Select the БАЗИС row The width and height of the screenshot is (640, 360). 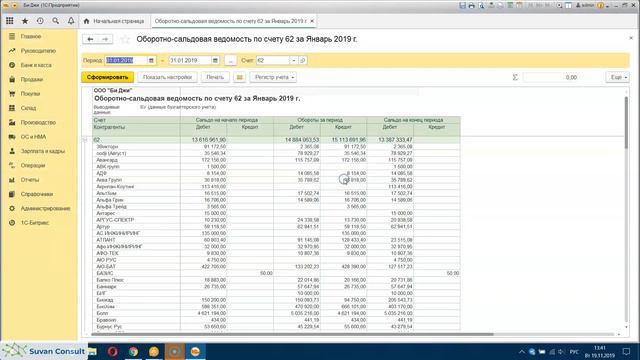point(277,273)
